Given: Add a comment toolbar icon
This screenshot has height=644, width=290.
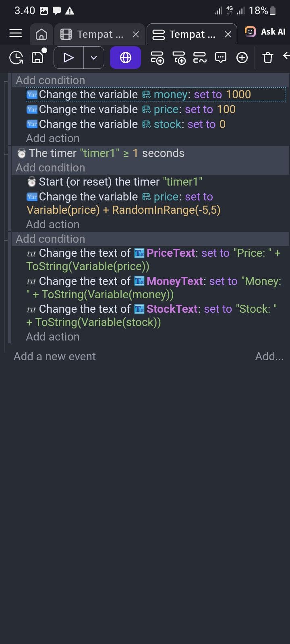Looking at the screenshot, I should click(x=221, y=58).
